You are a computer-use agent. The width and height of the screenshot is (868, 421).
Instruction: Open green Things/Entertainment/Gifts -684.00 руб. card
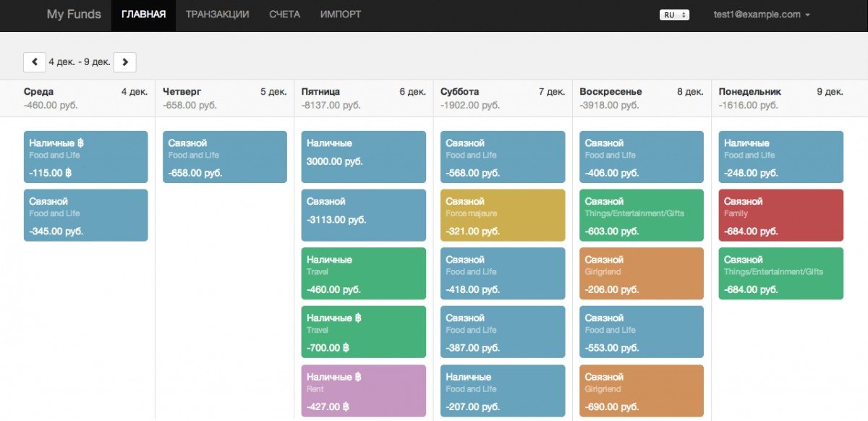(781, 274)
